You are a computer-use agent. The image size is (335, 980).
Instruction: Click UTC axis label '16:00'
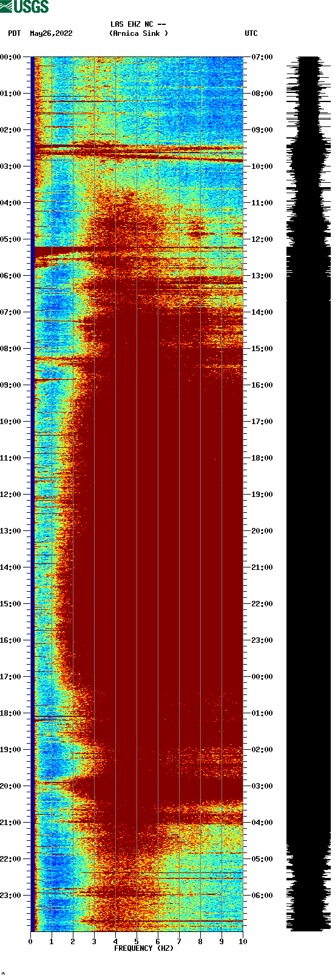click(x=262, y=385)
